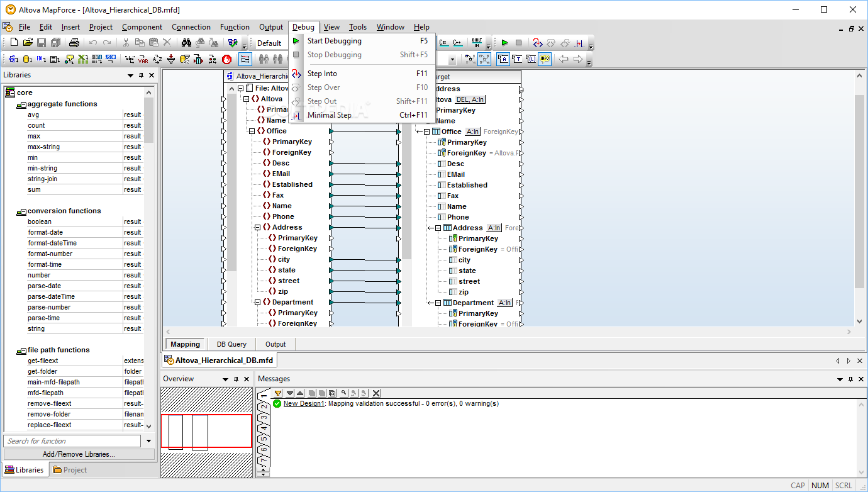Insert EDI component icon
This screenshot has width=868, height=492.
point(41,59)
